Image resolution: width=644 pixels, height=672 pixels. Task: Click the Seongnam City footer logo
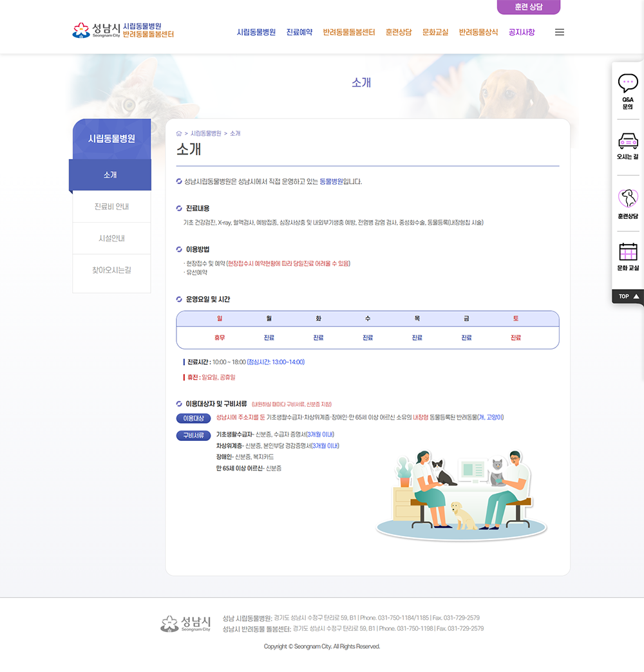coord(185,623)
